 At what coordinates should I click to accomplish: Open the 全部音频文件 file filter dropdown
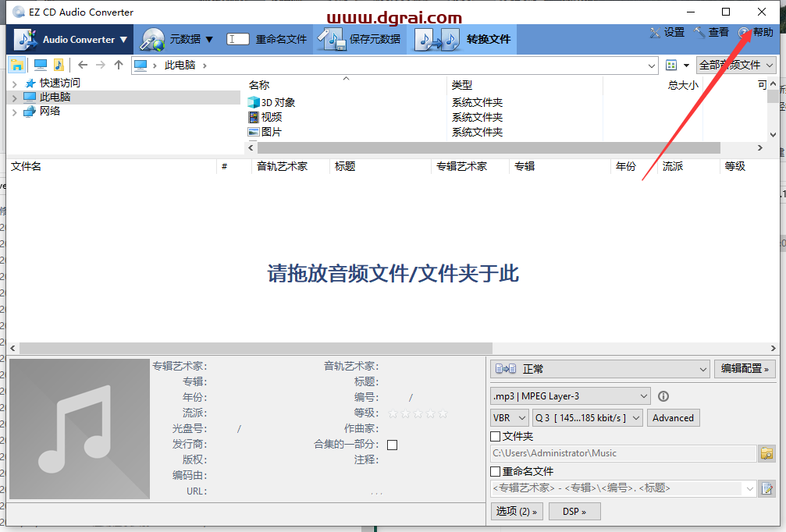736,65
